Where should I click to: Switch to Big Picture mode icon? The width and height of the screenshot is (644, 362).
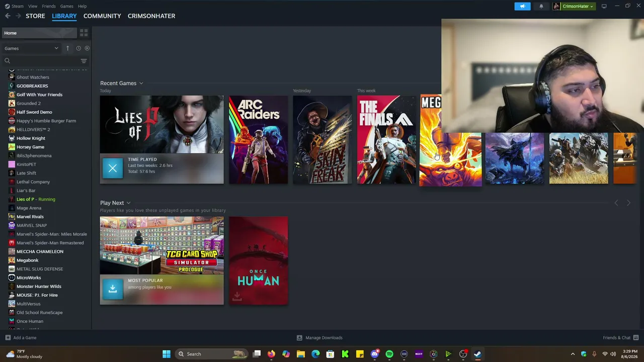[604, 6]
